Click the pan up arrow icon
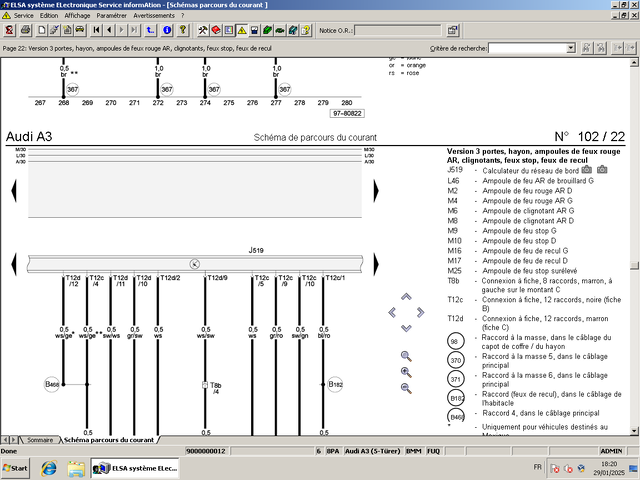Image resolution: width=640 pixels, height=480 pixels. pyautogui.click(x=406, y=296)
